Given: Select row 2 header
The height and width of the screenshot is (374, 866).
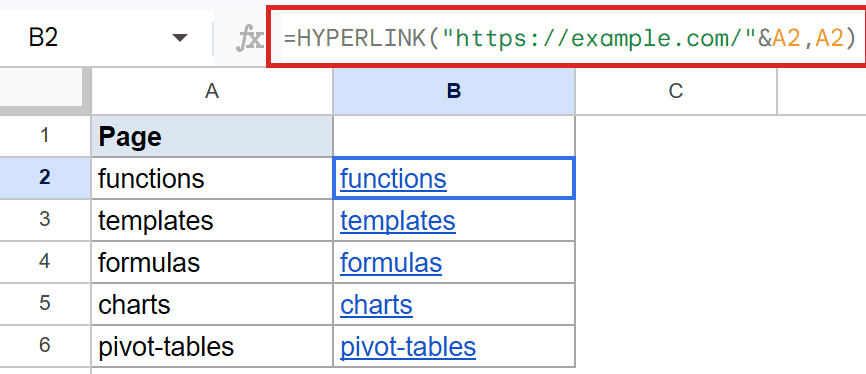Looking at the screenshot, I should click(45, 178).
